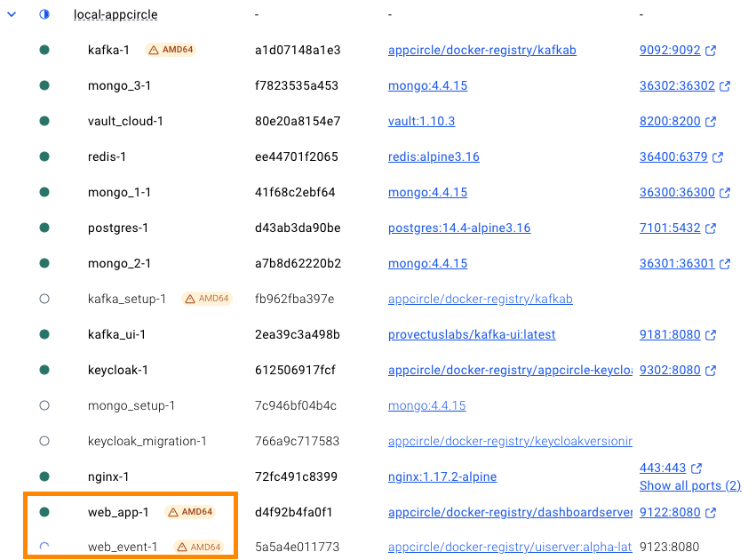Open redis:alpine3.16 image link
756x560 pixels.
tap(434, 156)
